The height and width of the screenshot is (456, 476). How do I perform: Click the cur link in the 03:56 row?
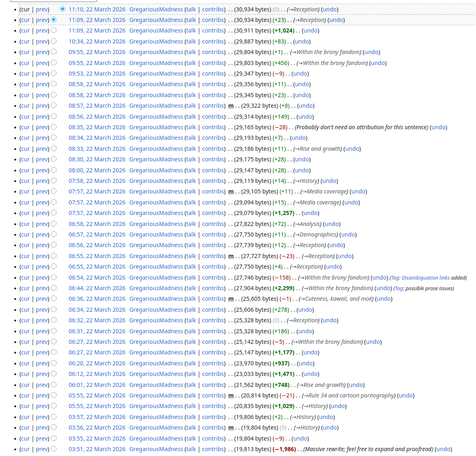pyautogui.click(x=25, y=428)
